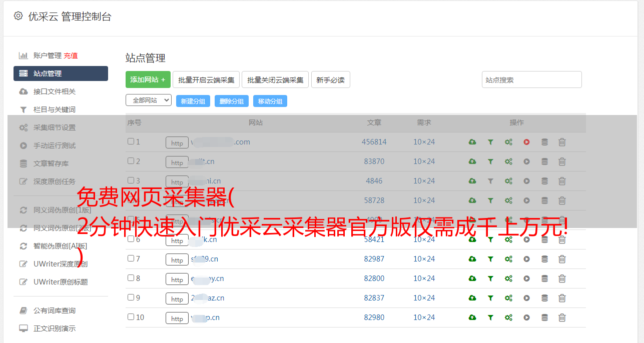Screen dimensions: 644x343
Task: Tick the checkbox for site row 8
Action: [x=131, y=278]
